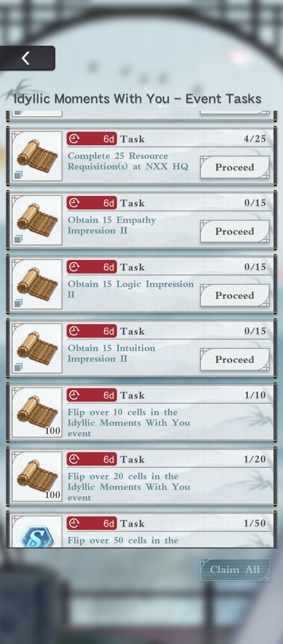Screen dimensions: 283x644
Task: Tap the Claim All button
Action: click(235, 569)
